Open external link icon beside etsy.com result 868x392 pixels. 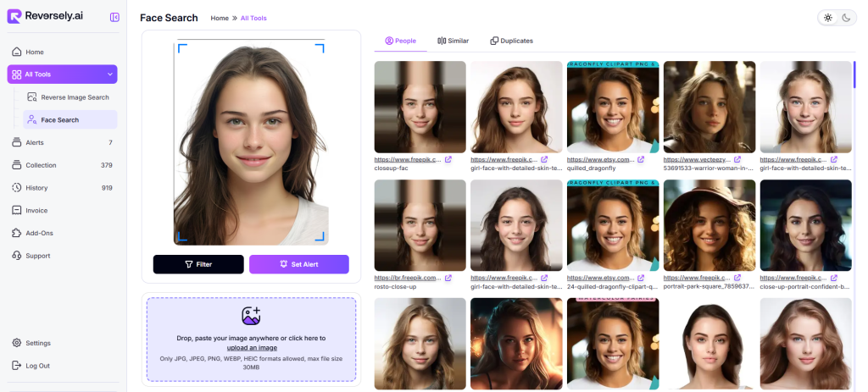click(641, 159)
